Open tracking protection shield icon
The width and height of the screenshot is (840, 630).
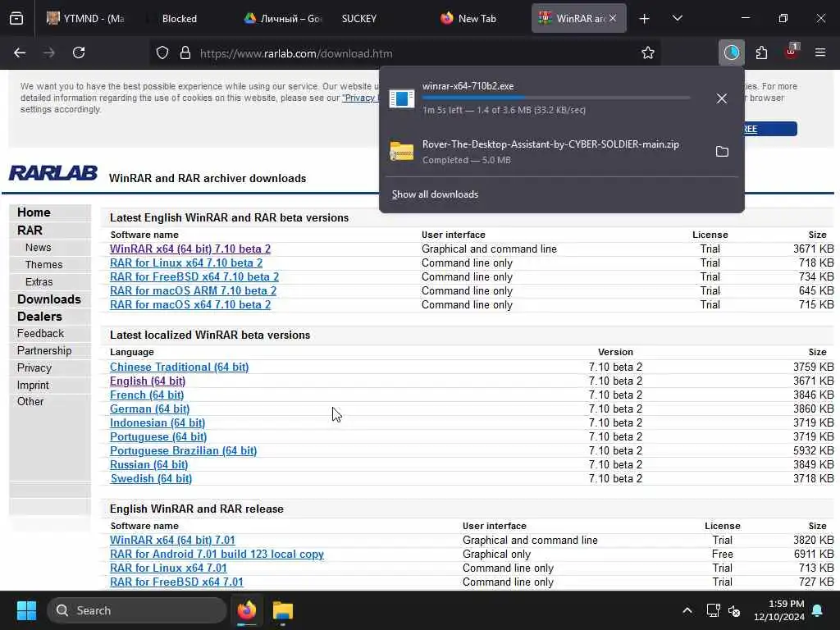coord(162,52)
